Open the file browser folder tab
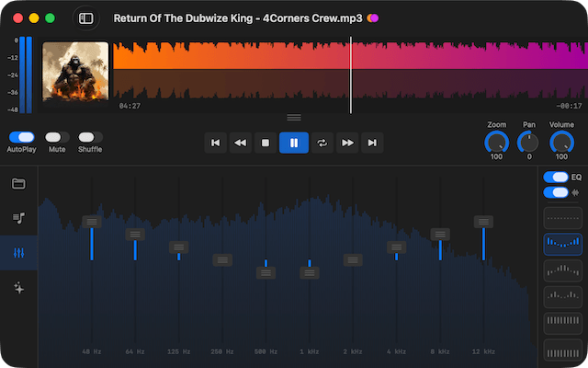The width and height of the screenshot is (588, 368). pos(18,183)
